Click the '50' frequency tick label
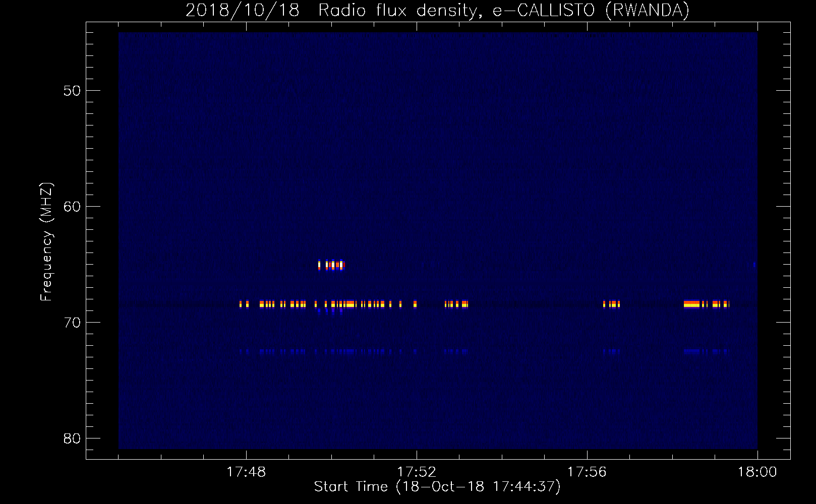The image size is (816, 504). (72, 91)
